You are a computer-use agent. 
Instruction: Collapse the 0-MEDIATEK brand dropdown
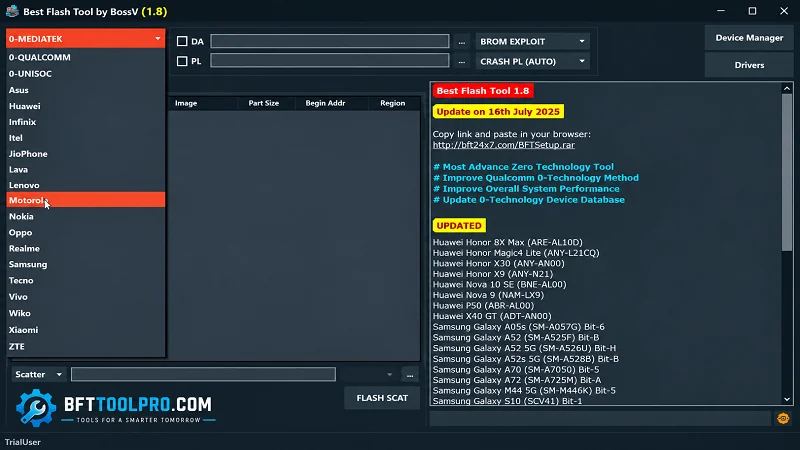coord(85,39)
